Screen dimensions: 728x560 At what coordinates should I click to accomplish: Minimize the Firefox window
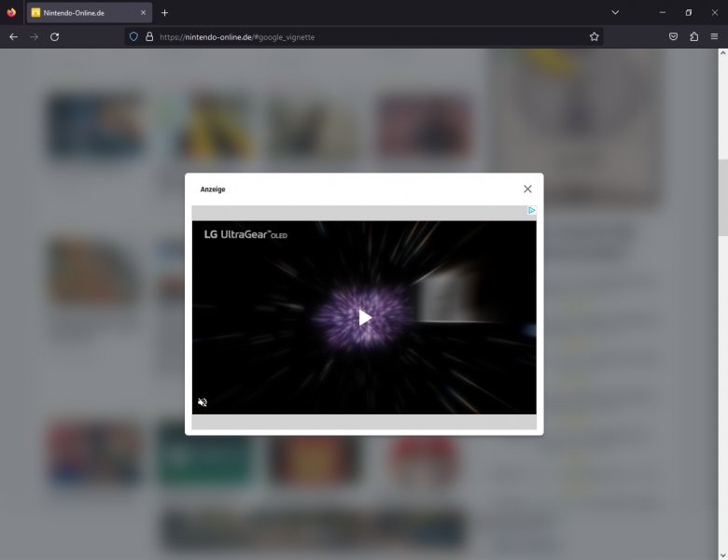tap(663, 12)
